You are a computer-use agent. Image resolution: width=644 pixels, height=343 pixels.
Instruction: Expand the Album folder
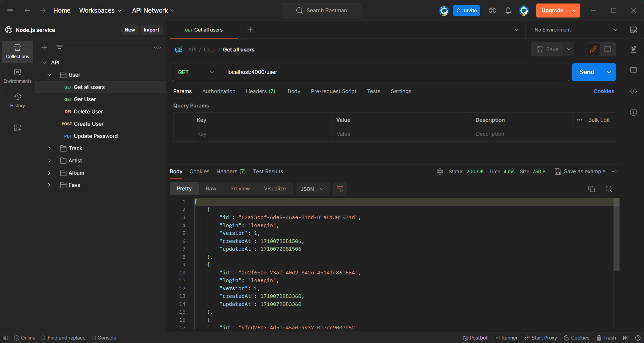(49, 173)
